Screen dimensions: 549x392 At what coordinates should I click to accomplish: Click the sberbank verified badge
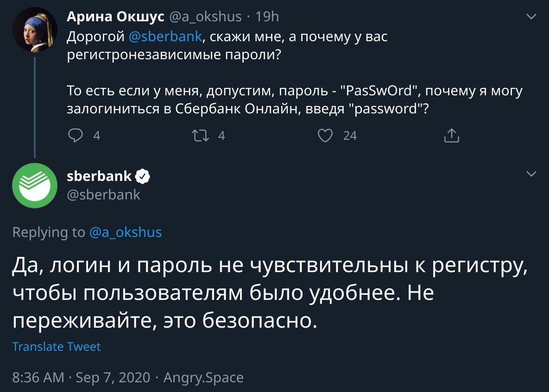[x=143, y=177]
